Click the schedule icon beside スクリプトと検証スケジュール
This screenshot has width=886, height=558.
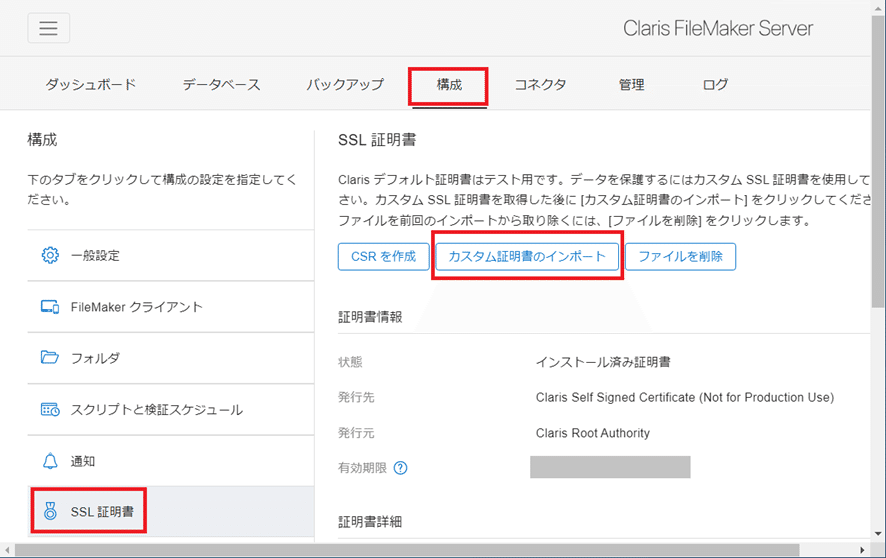coord(50,409)
